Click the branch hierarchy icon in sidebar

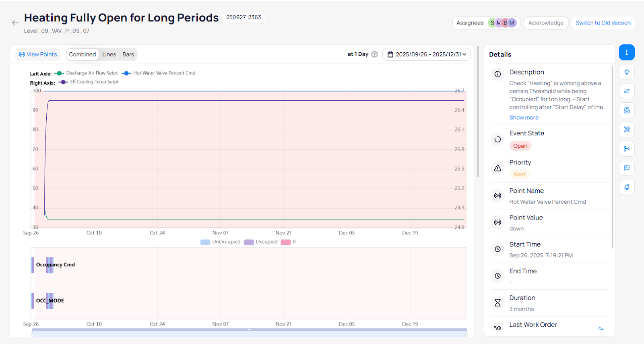click(627, 149)
